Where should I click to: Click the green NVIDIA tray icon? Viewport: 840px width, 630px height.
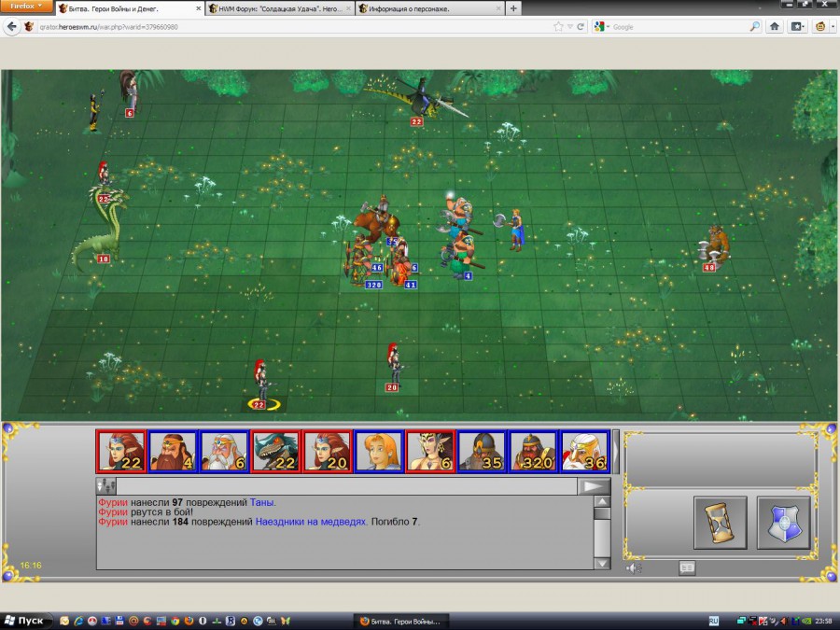pyautogui.click(x=807, y=622)
